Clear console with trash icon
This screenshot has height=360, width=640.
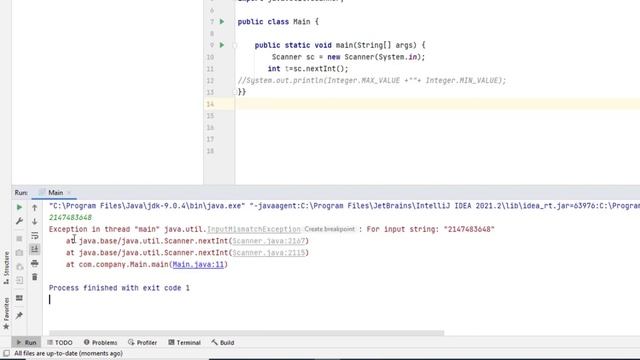35,277
